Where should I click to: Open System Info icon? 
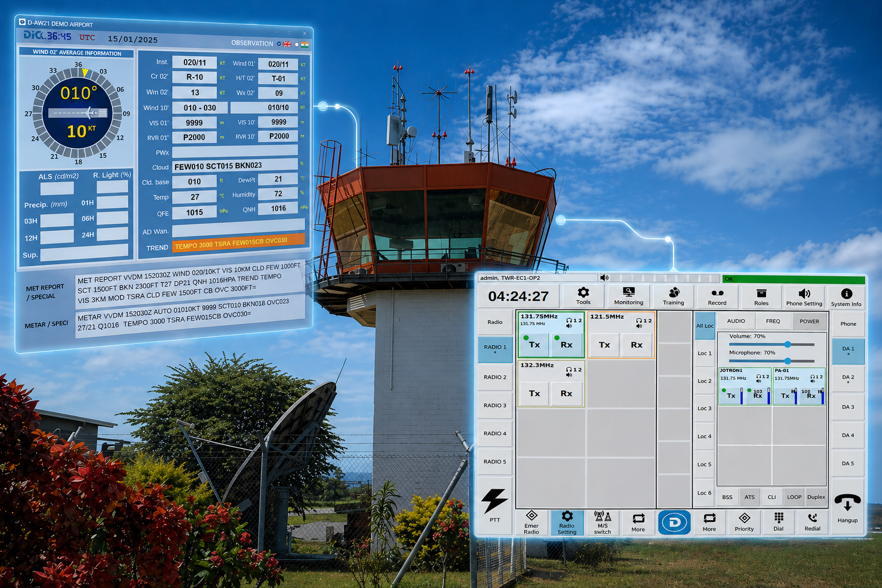click(846, 293)
